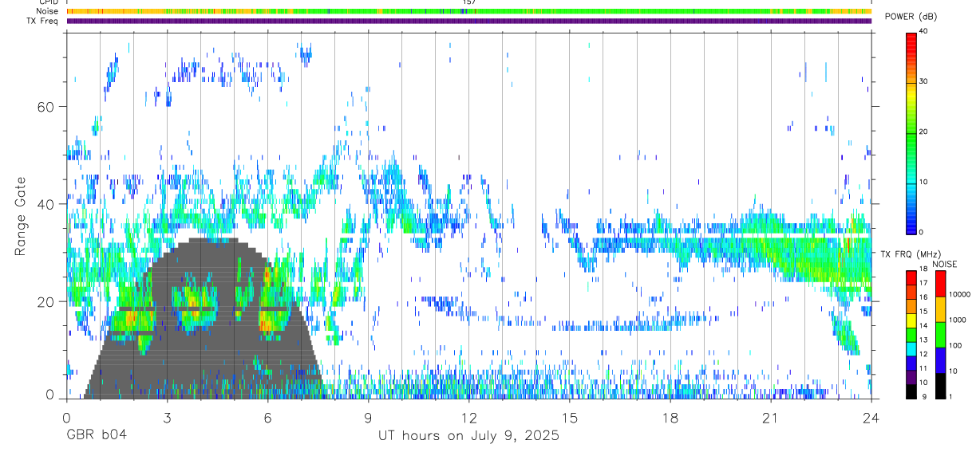Click the 'TX FRQ (MHz)' legend title

(910, 254)
